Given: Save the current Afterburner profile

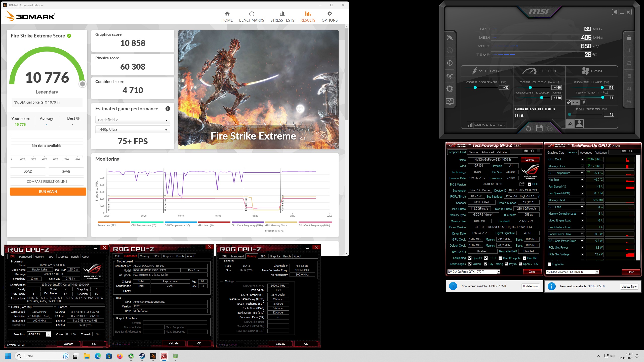Looking at the screenshot, I should point(539,128).
